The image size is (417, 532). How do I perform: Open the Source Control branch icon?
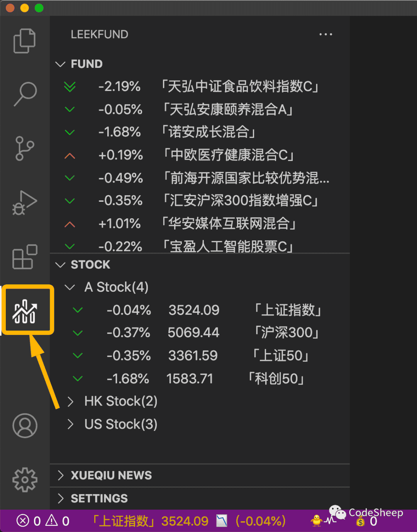coord(25,149)
